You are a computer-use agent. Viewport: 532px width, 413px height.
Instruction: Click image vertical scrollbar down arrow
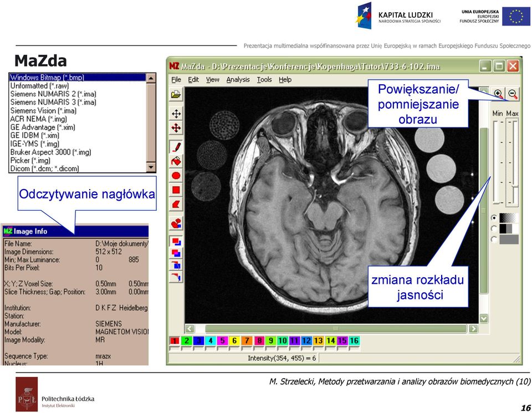(x=484, y=318)
